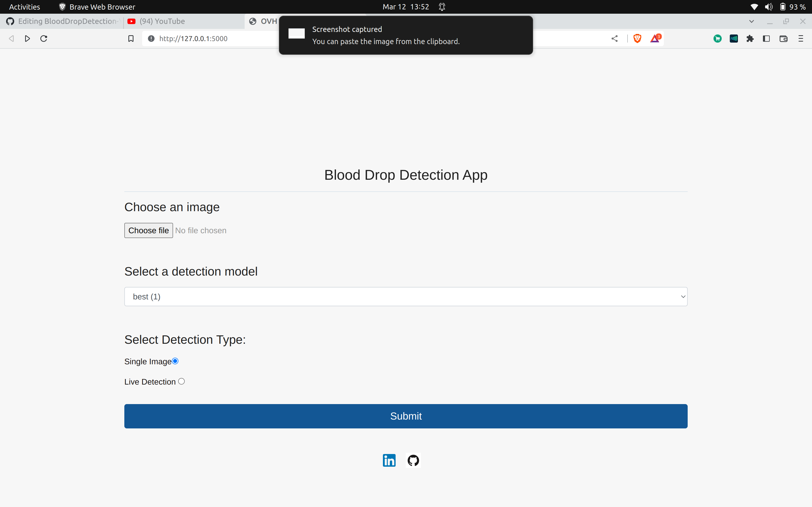Screen dimensions: 812x507
Task: Open the browser hamburger menu
Action: (801, 38)
